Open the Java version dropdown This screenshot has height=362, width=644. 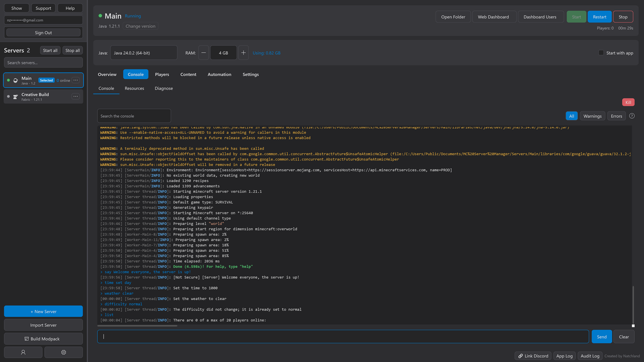(144, 53)
